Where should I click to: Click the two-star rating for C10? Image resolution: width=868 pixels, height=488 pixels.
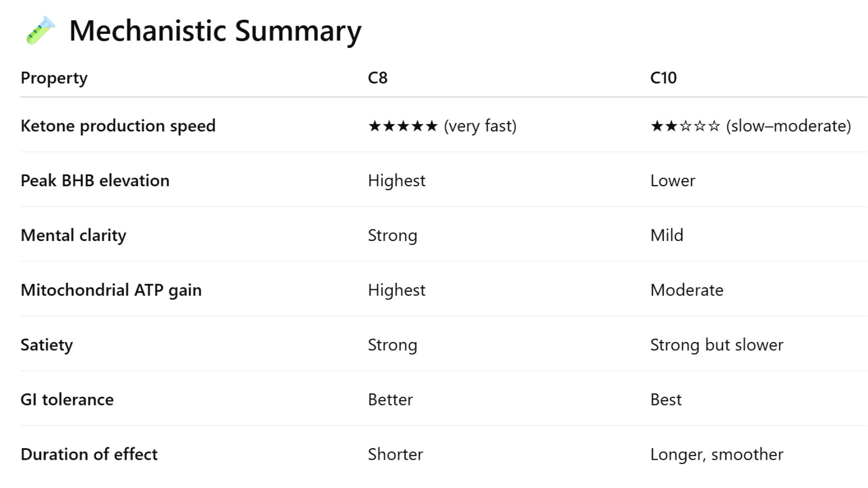point(685,126)
